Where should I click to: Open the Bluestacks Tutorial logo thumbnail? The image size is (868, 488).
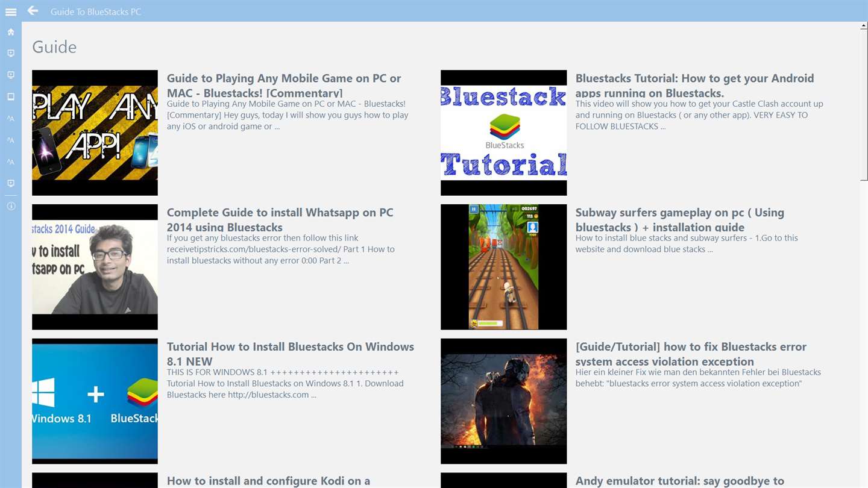coord(503,133)
